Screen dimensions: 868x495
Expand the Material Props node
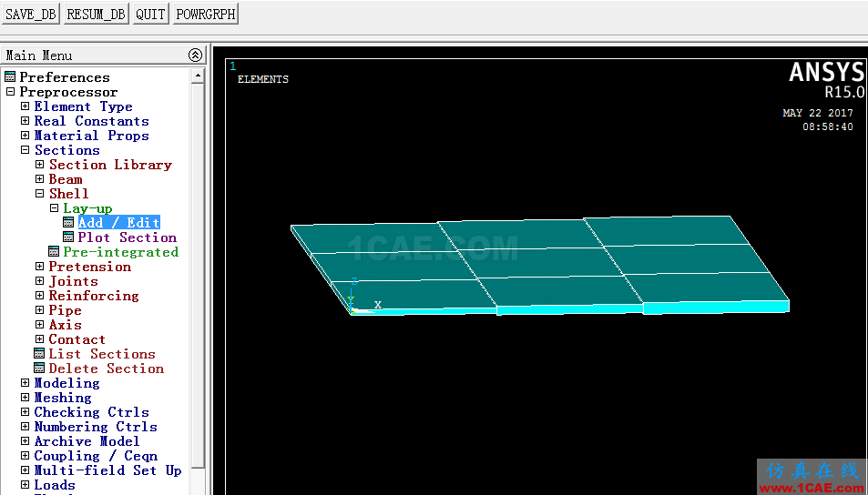pyautogui.click(x=25, y=135)
